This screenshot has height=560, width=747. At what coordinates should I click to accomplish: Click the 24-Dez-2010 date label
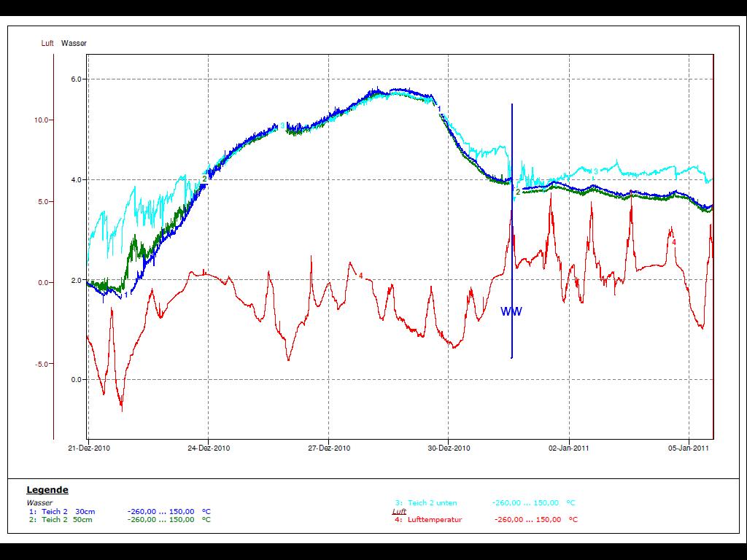pyautogui.click(x=209, y=448)
